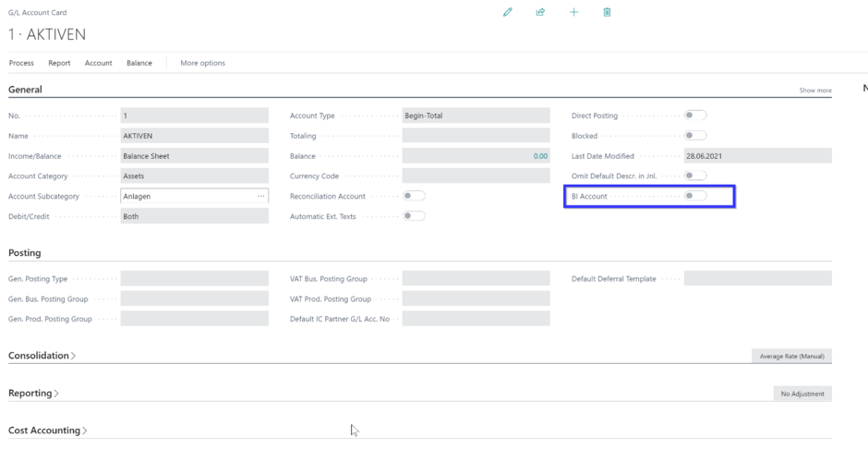Click the pencil edit icon

pyautogui.click(x=508, y=12)
